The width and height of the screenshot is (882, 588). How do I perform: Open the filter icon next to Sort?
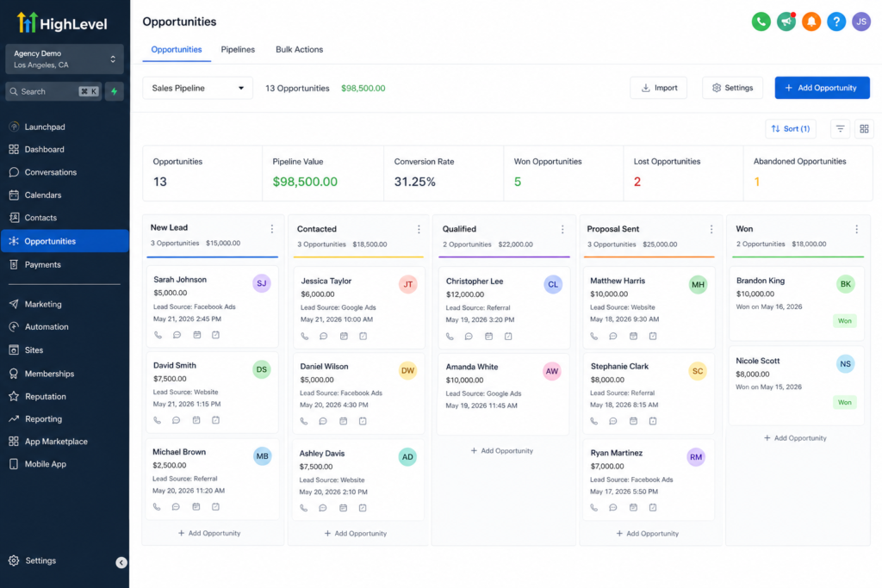click(x=840, y=129)
